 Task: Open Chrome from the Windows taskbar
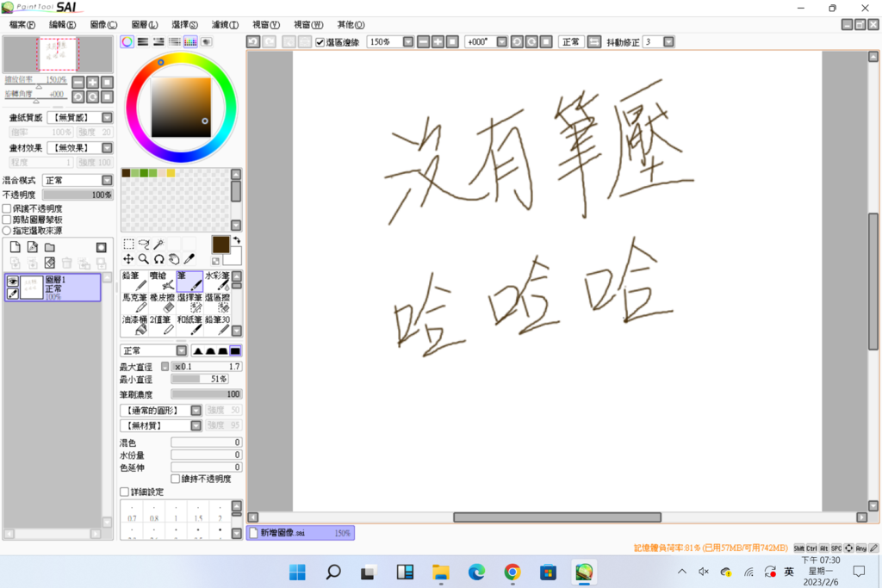[512, 573]
